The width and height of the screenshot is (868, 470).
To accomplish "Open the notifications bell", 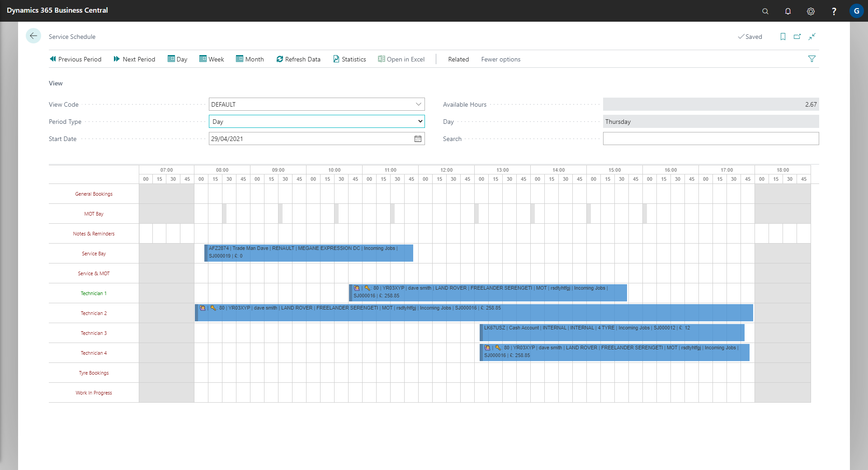I will point(788,11).
